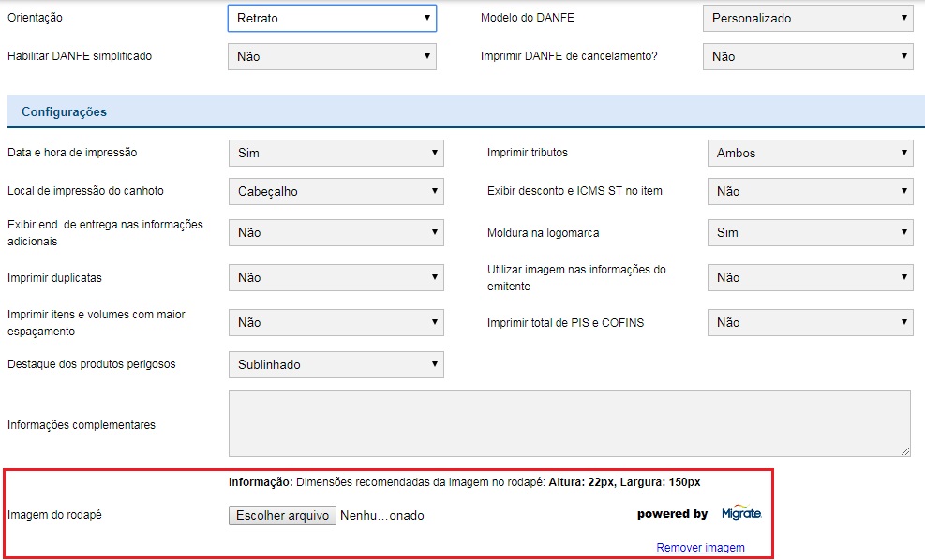
Task: Open Imprimir itens e volumes espaçamento dropdown
Action: click(336, 322)
